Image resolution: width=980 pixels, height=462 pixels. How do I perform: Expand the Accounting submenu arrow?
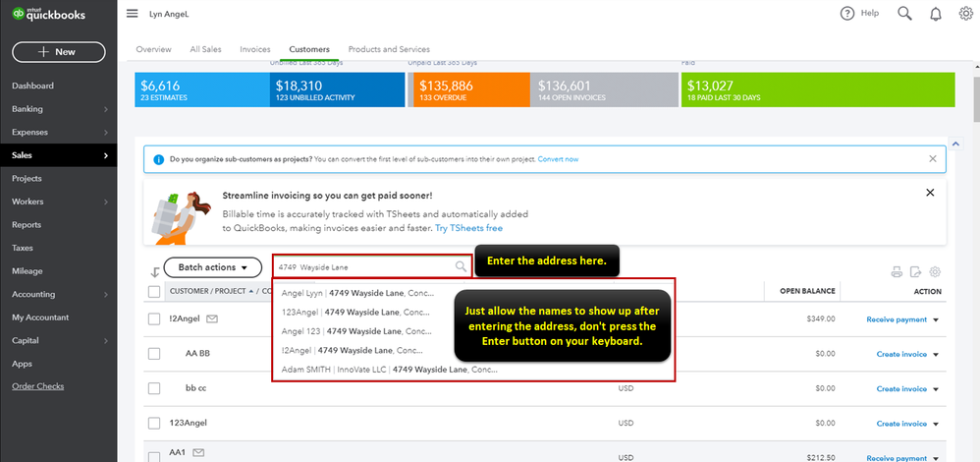[x=106, y=295]
